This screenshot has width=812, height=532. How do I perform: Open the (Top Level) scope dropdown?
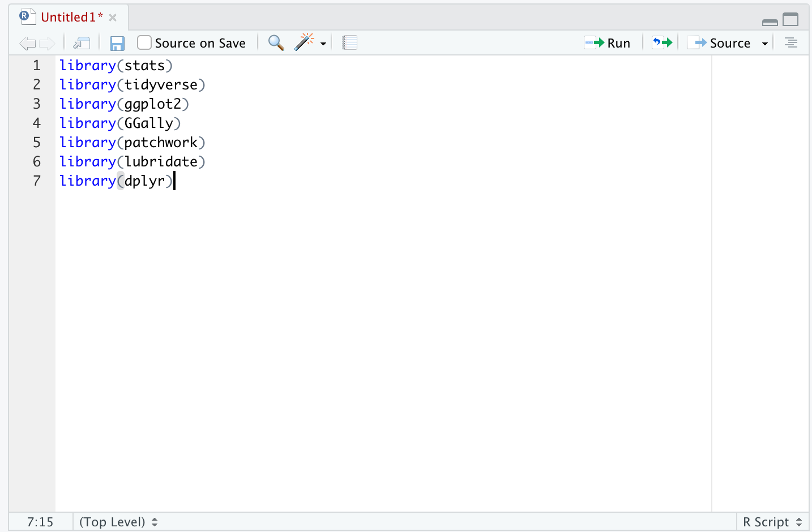tap(118, 522)
